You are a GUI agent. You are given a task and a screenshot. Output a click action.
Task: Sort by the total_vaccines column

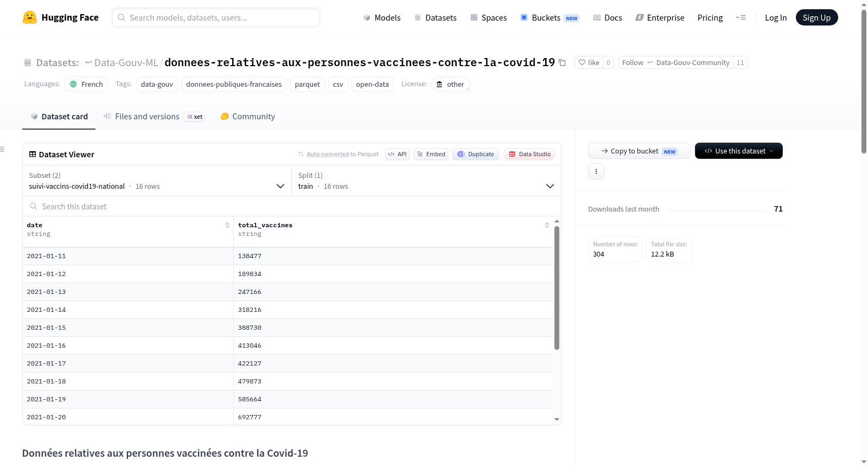[547, 225]
